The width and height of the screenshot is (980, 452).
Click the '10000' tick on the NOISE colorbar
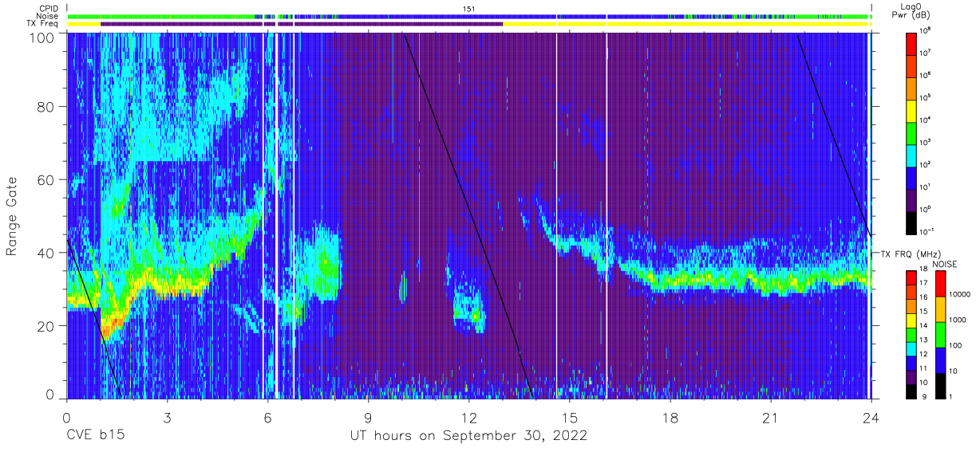pos(960,295)
